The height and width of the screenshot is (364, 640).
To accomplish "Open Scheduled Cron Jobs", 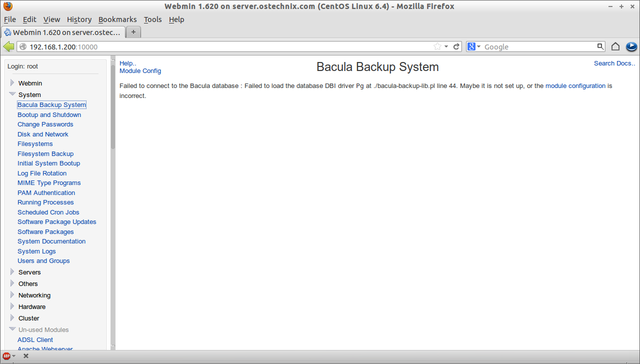I will coord(48,212).
